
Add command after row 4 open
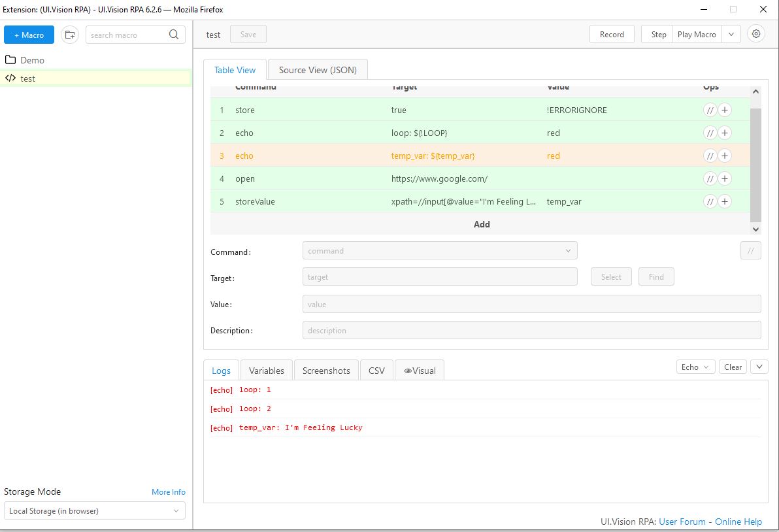point(725,179)
